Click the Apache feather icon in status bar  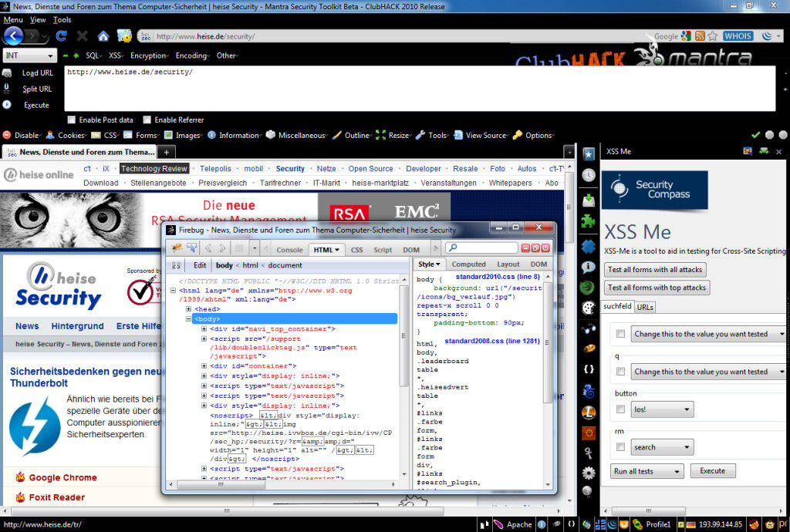click(498, 524)
